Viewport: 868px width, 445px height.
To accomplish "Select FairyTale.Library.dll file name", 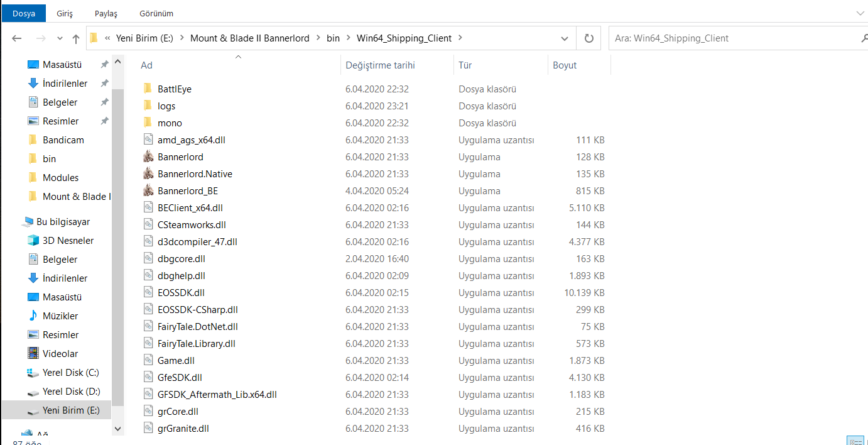I will [x=197, y=344].
